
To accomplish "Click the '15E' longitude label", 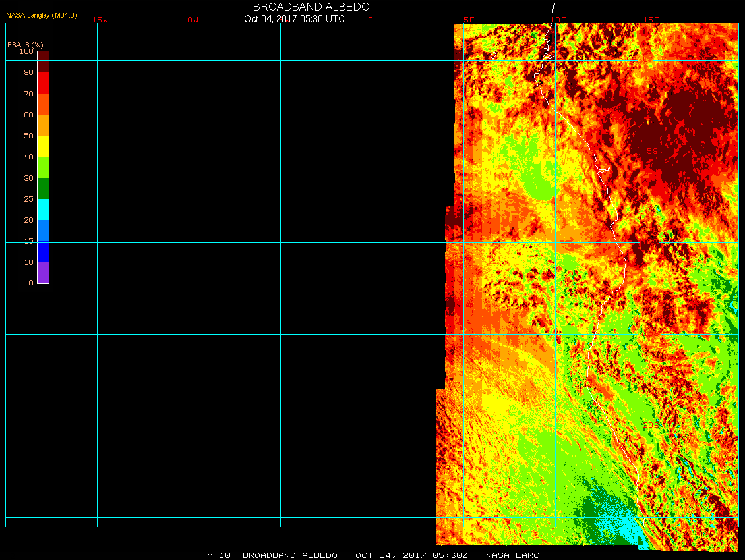I will pyautogui.click(x=651, y=20).
